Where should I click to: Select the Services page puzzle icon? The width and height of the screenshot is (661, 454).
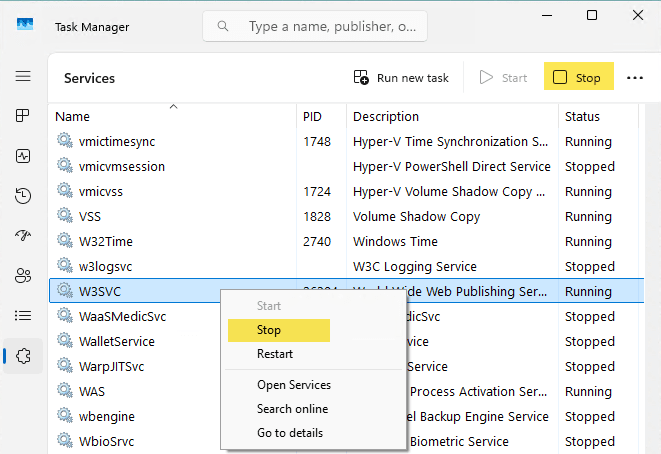23,356
